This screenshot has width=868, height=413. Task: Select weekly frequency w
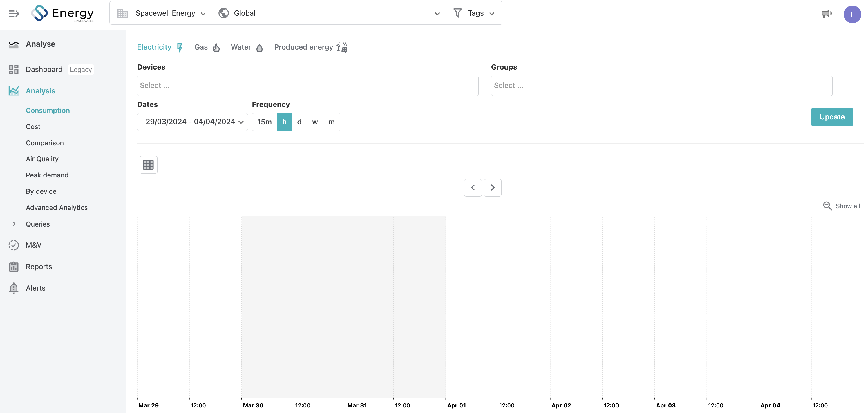315,122
